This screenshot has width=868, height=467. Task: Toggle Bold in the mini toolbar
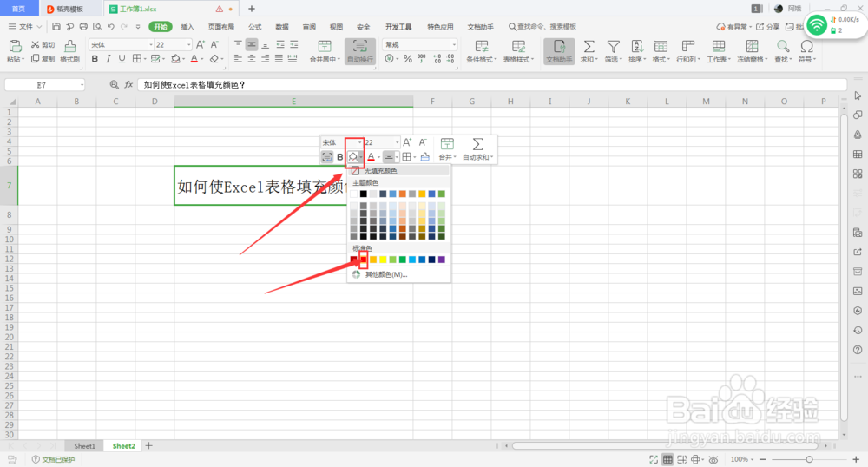(x=340, y=157)
